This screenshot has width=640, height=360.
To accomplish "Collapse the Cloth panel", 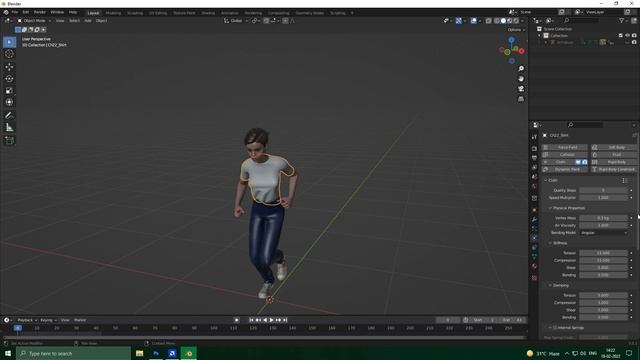I will pos(546,180).
